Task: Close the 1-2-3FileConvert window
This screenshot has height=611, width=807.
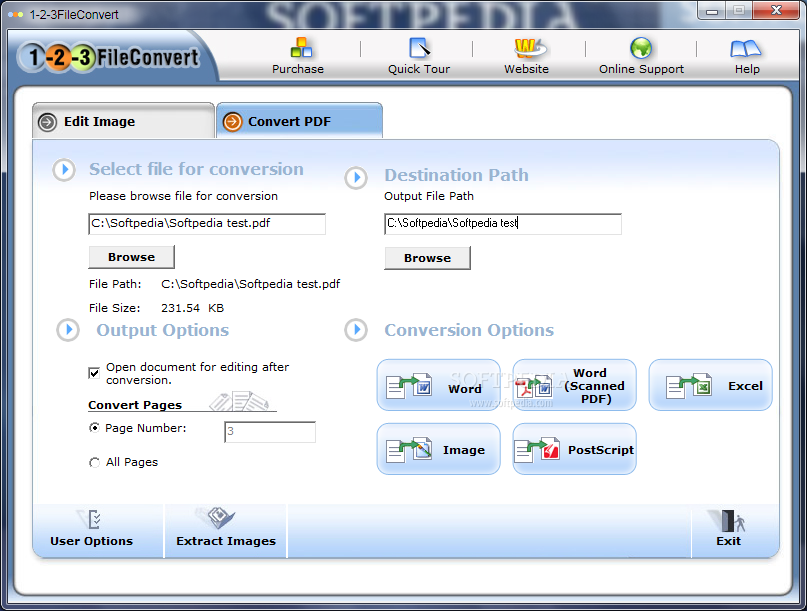Action: click(776, 10)
